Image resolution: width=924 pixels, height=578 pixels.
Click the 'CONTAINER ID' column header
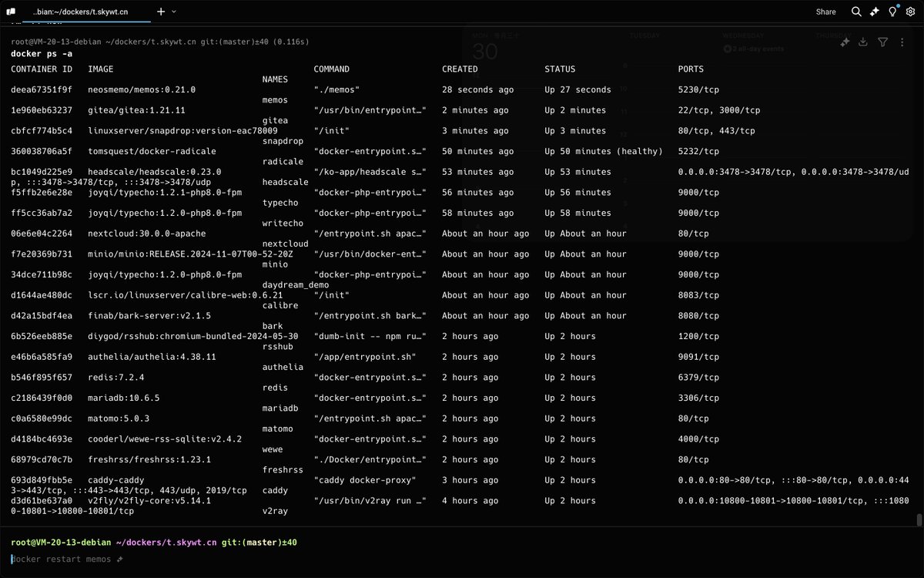[42, 69]
